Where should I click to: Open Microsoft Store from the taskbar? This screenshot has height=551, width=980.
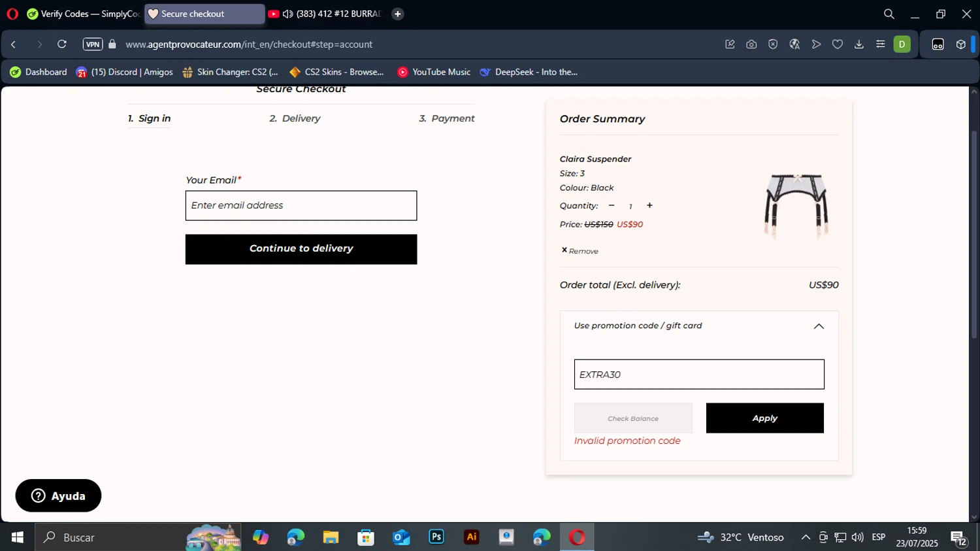click(x=366, y=537)
